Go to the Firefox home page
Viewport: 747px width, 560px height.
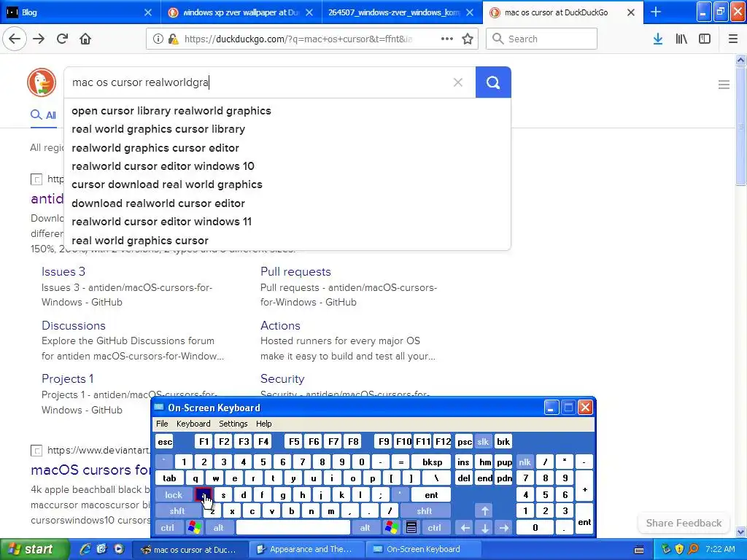[85, 39]
